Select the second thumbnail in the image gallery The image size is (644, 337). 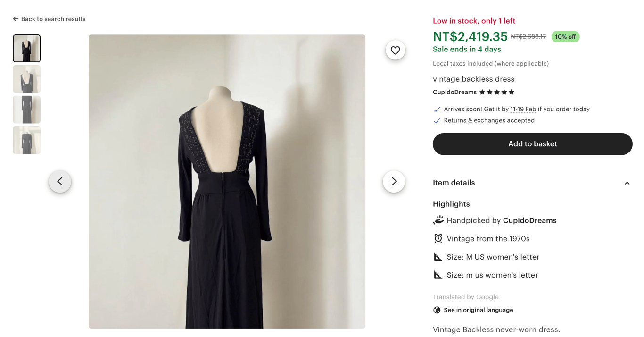coord(26,79)
